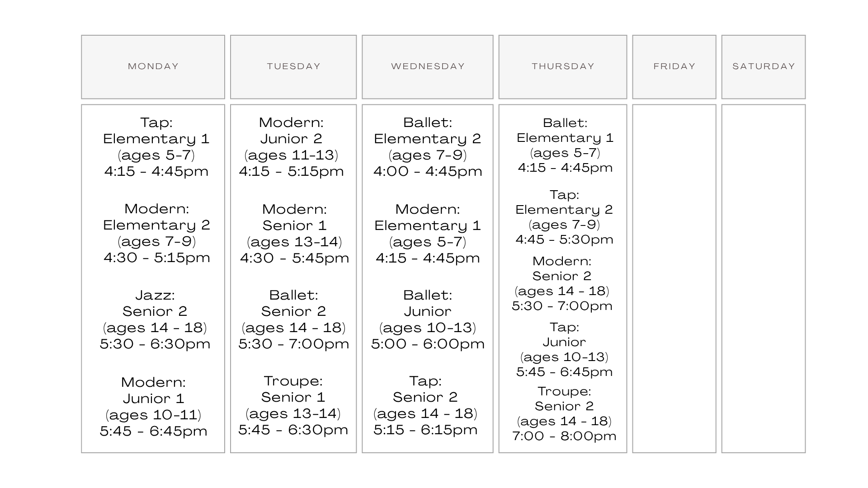Select the FRIDAY header cell
868x488 pixels.
coord(674,67)
